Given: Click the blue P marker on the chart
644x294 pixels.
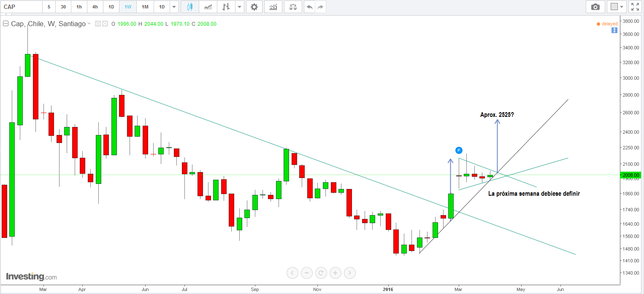Looking at the screenshot, I should point(459,150).
